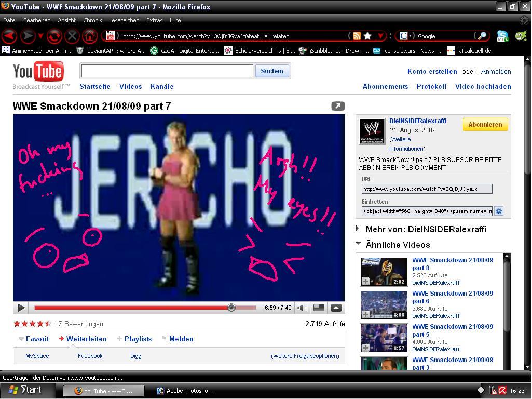Image resolution: width=532 pixels, height=399 pixels.
Task: Add part 6 video to queue plus icon
Action: click(x=365, y=314)
